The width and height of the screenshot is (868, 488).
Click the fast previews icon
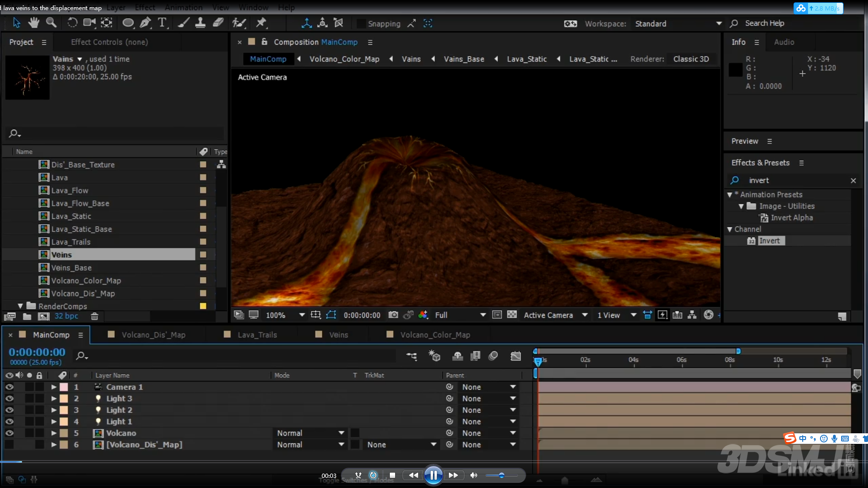(x=663, y=315)
